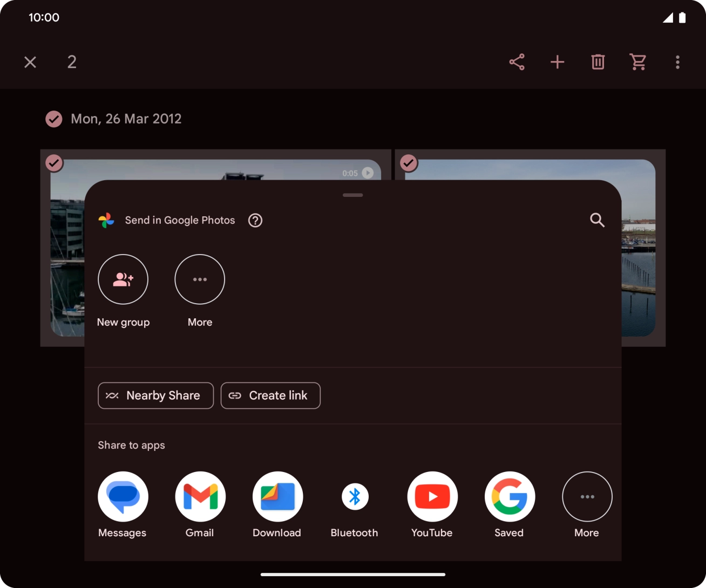Tap the share icon in top toolbar
The height and width of the screenshot is (588, 706).
click(517, 62)
